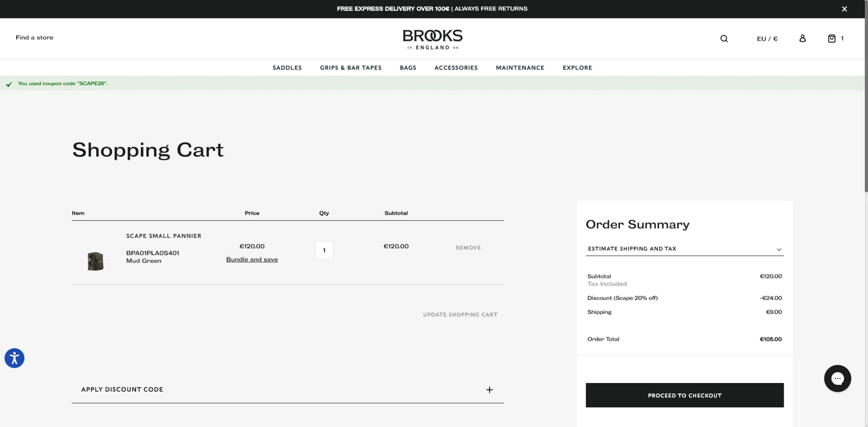
Task: Click the Price column header
Action: (252, 213)
